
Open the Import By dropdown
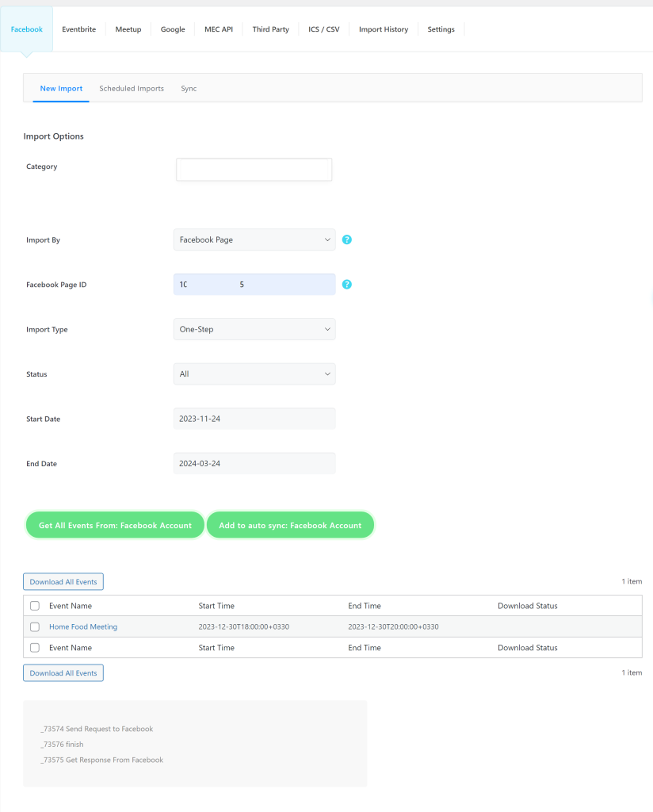[254, 238]
